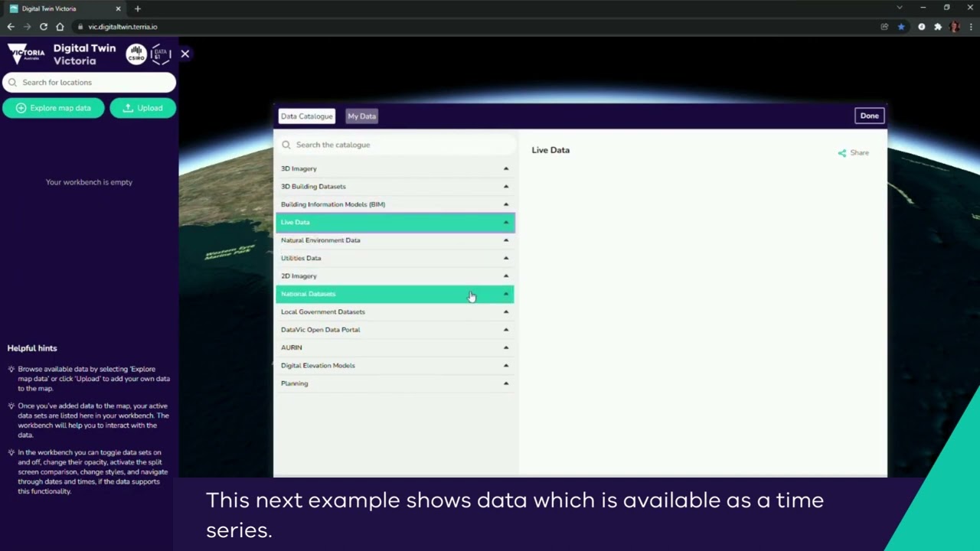Click the arrow beside Natural Environment Data
The image size is (980, 551).
(x=506, y=240)
